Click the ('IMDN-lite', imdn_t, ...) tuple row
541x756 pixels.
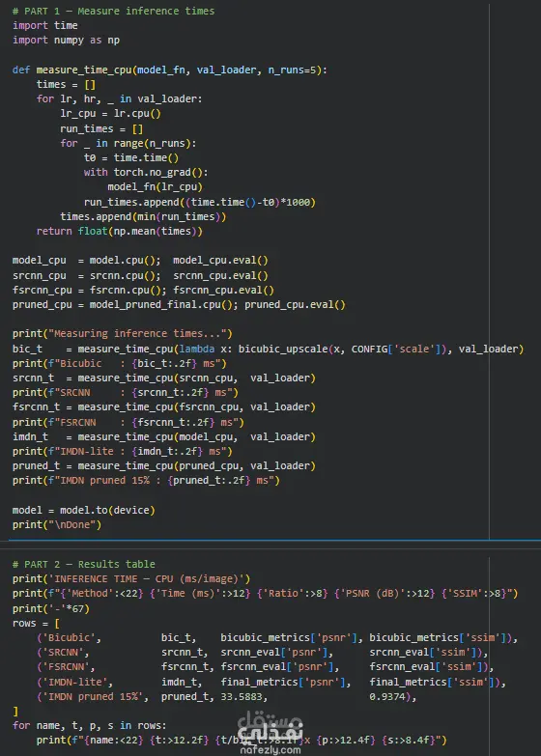(x=271, y=683)
